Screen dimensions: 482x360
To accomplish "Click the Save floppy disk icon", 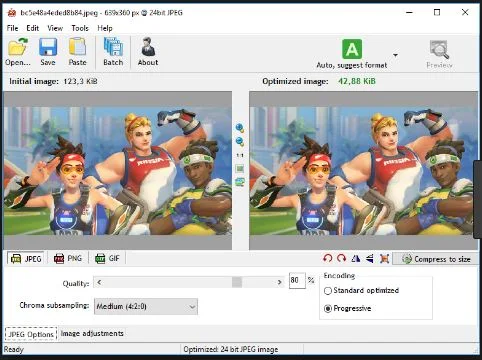I will 48,47.
